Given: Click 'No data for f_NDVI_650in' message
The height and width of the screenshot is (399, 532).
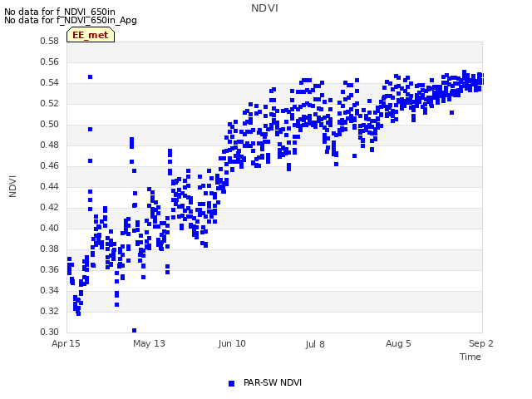Looking at the screenshot, I should pyautogui.click(x=60, y=12).
